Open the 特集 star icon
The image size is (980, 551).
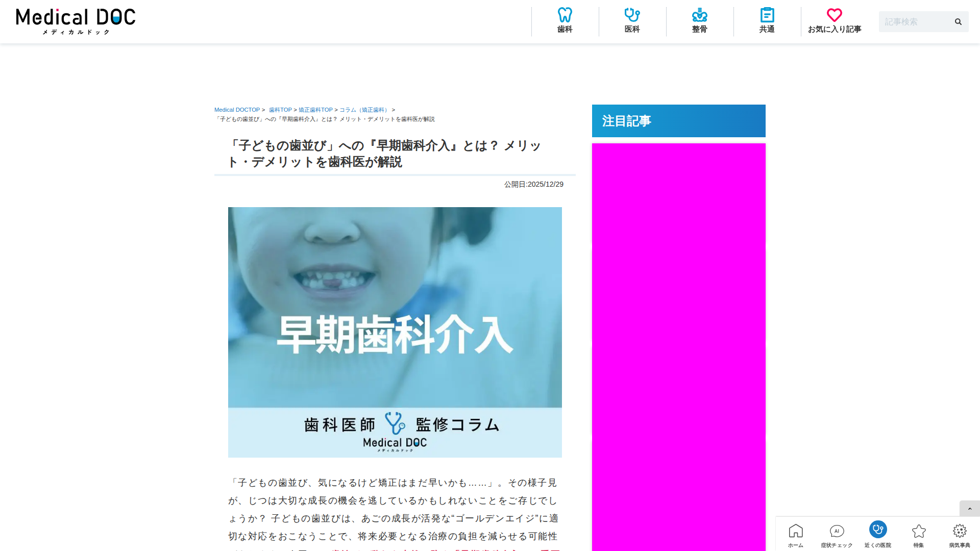(x=919, y=531)
